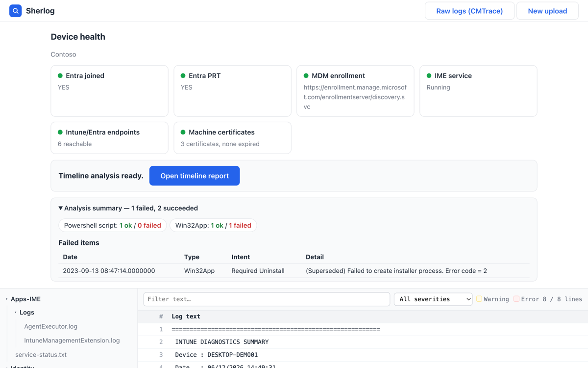Click the Device health heading

[x=78, y=37]
